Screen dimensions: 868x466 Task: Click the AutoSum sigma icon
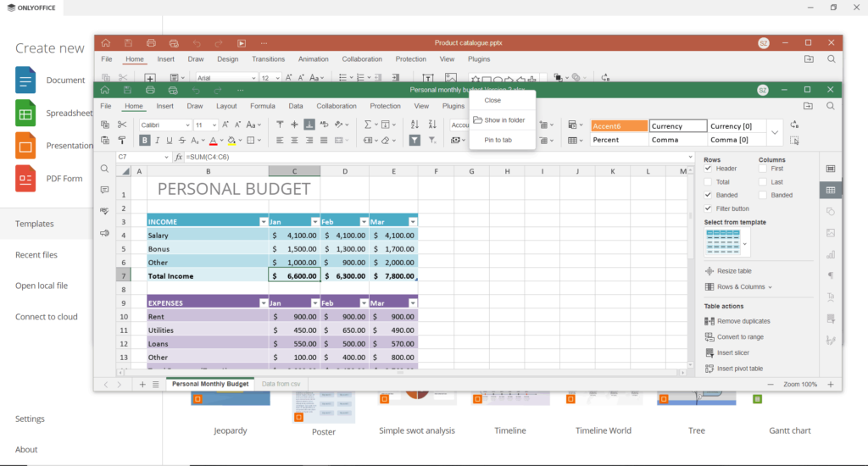pyautogui.click(x=367, y=125)
